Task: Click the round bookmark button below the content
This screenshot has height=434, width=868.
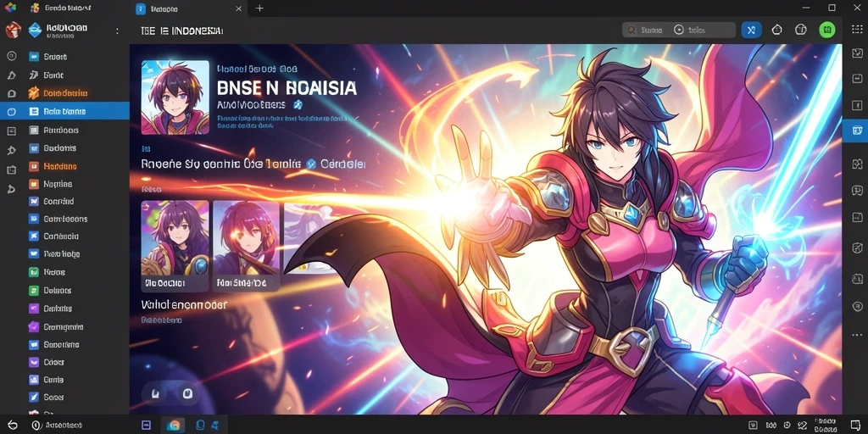Action: (x=156, y=393)
